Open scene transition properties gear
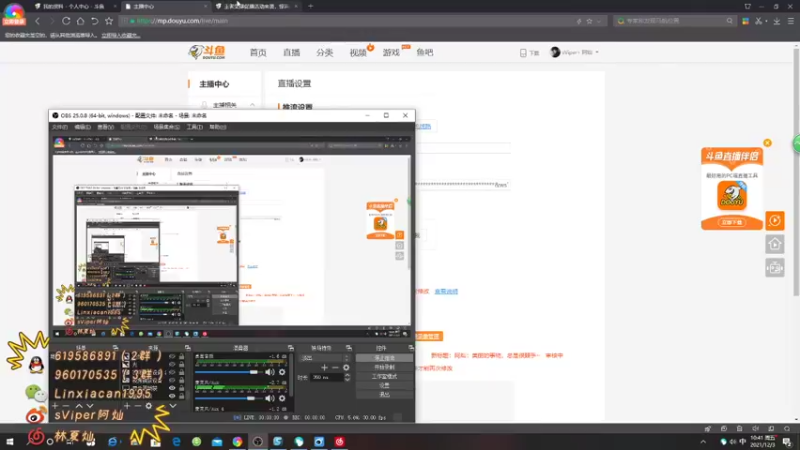 [x=346, y=367]
